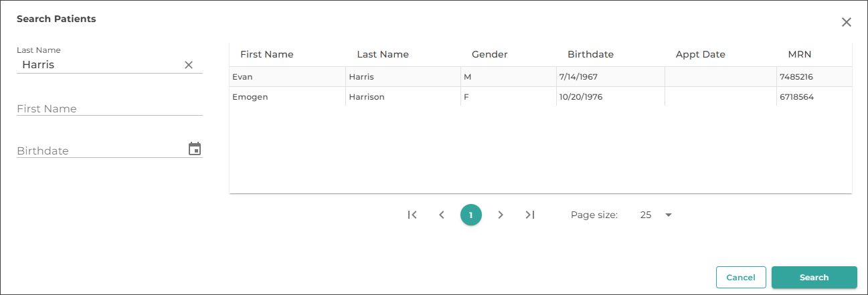This screenshot has width=868, height=295.
Task: Select page 1 in pagination
Action: tap(471, 215)
